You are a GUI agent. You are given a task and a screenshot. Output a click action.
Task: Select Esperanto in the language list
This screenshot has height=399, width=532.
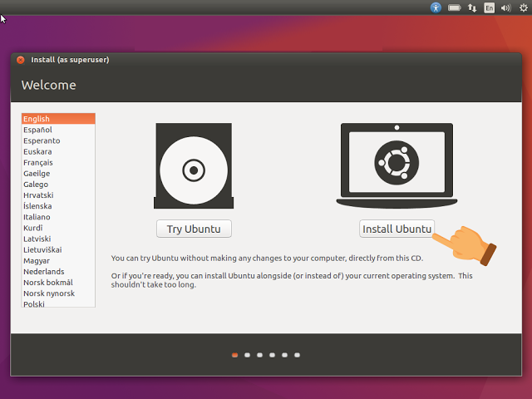[58, 140]
